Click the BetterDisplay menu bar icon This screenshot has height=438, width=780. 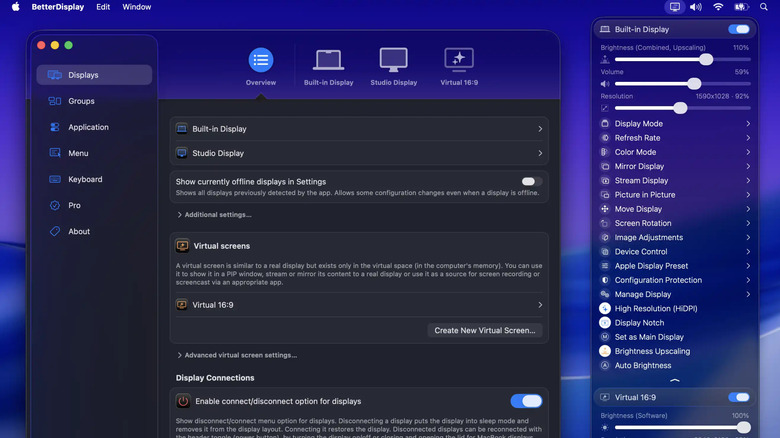click(x=675, y=7)
